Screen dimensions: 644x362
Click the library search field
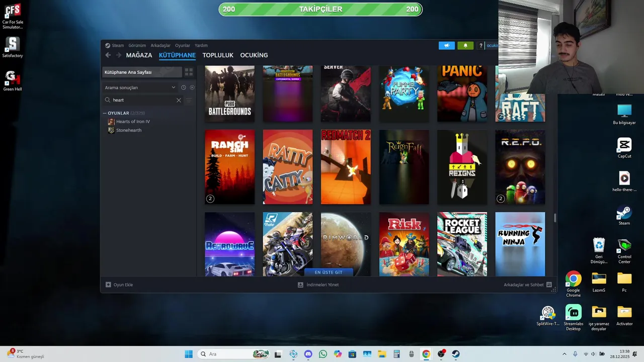[143, 100]
